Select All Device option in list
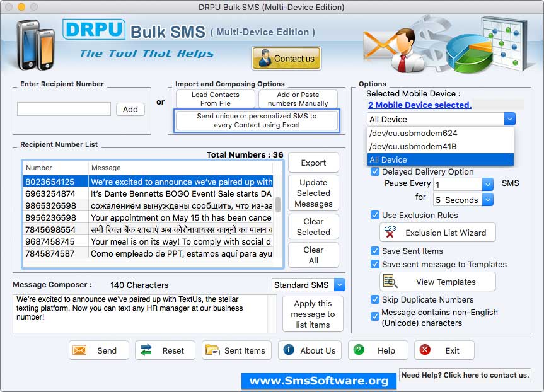544x392 pixels. (x=440, y=159)
